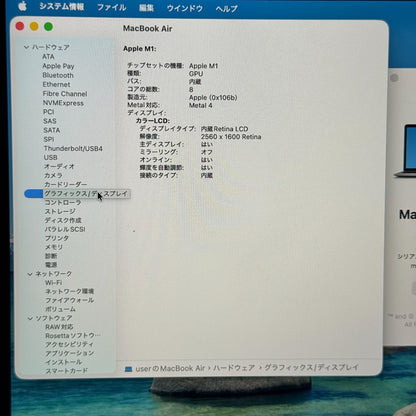Select Thunderbolt/USB4 in sidebar
Screen dimensions: 416x416
tap(73, 148)
